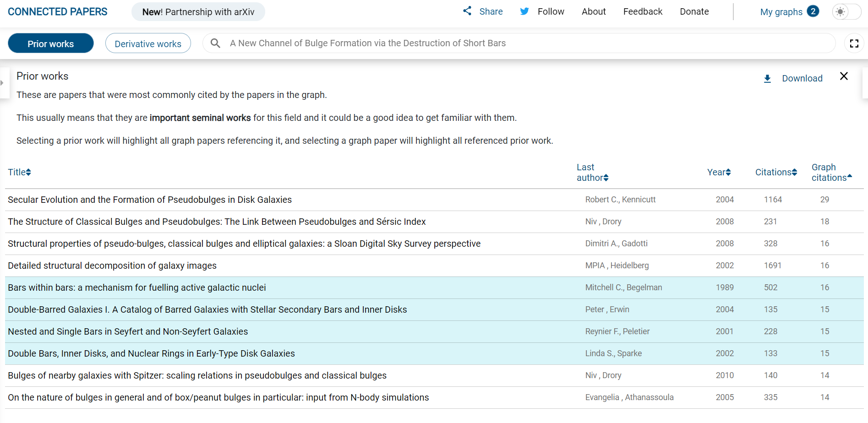Sort table by Title column
The width and height of the screenshot is (868, 423).
pos(19,172)
